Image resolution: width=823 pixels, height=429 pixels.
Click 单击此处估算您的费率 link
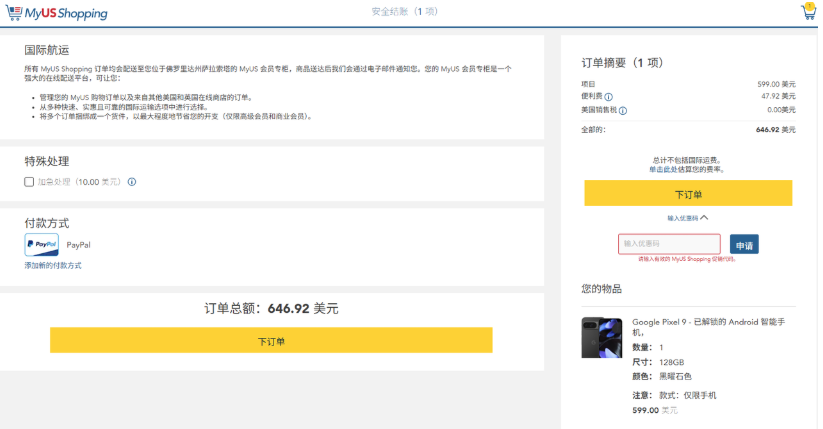(687, 170)
